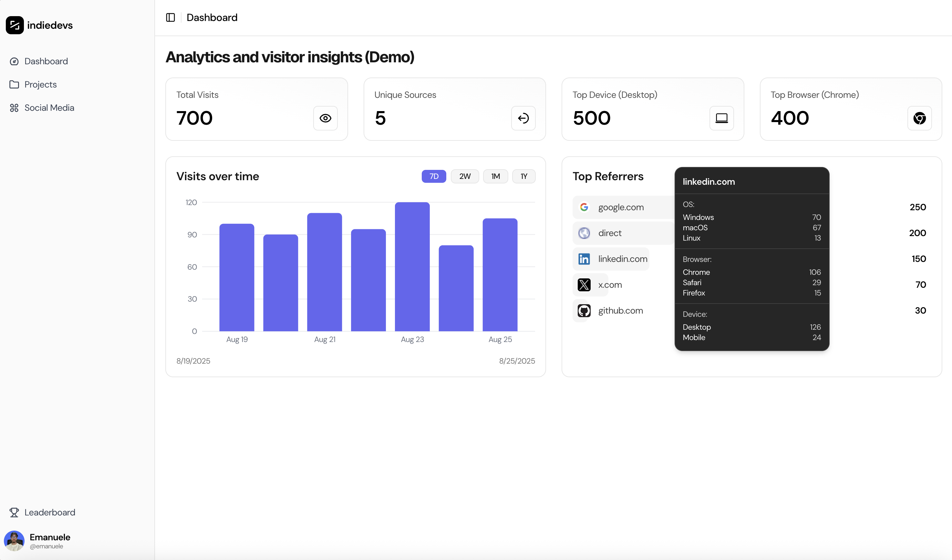The width and height of the screenshot is (952, 560).
Task: Click the Unique Sources value 5
Action: point(380,118)
